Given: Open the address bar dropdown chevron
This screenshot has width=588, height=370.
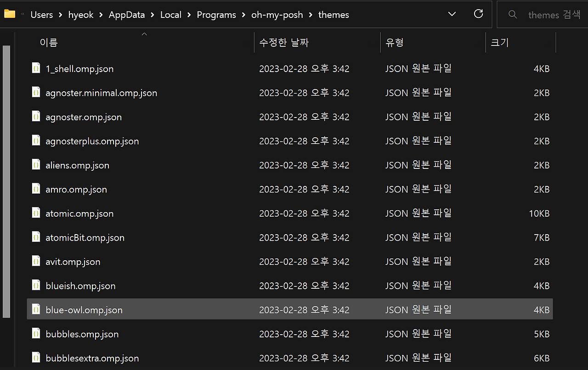Looking at the screenshot, I should pos(452,14).
